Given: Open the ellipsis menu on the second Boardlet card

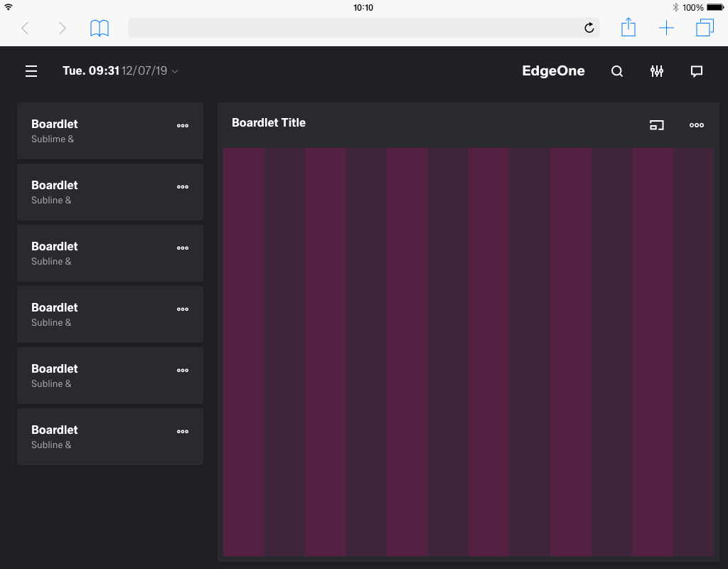Looking at the screenshot, I should point(183,186).
